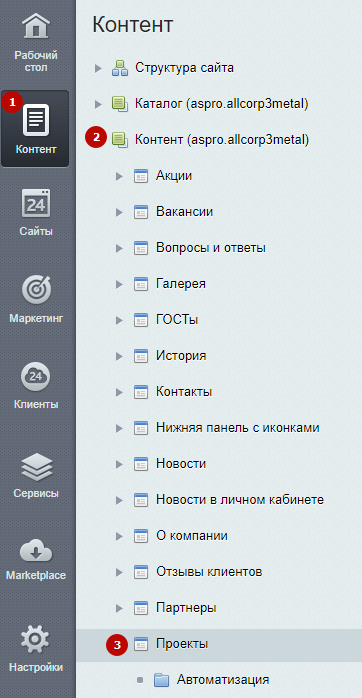Switch to Сайты menu label
This screenshot has width=362, height=698.
tap(36, 232)
